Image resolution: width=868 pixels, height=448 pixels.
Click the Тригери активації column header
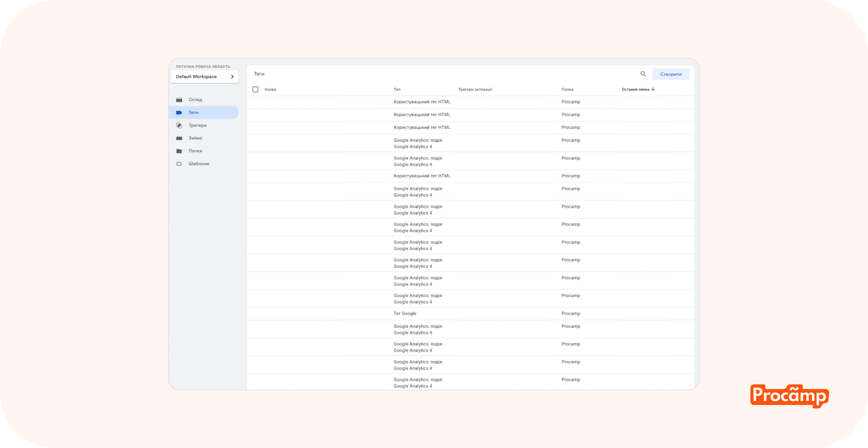(475, 89)
